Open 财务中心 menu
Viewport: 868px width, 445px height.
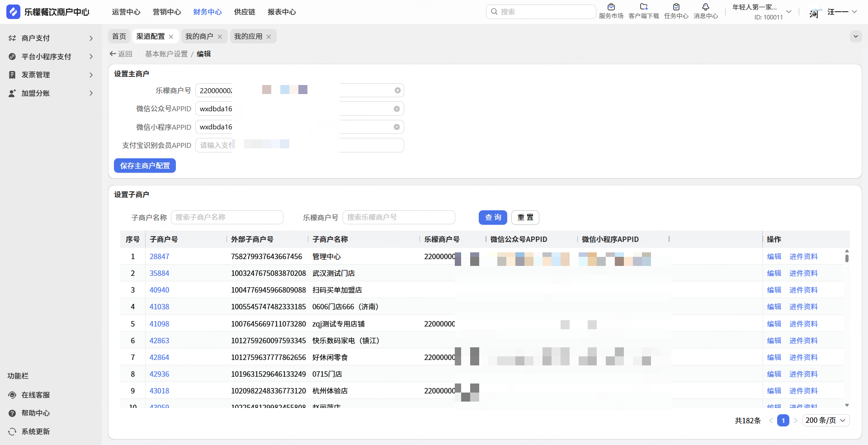point(208,12)
